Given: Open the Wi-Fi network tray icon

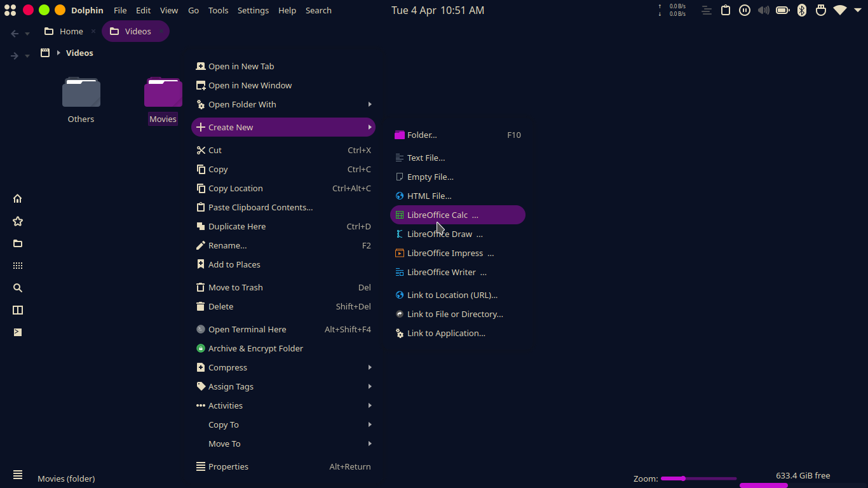Looking at the screenshot, I should [840, 10].
